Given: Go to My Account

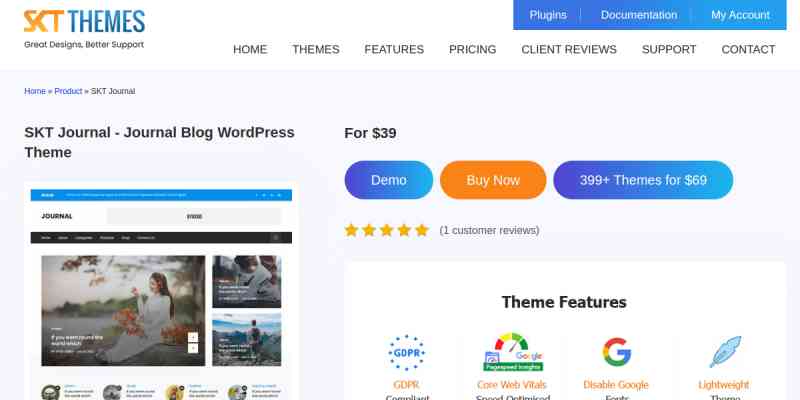Looking at the screenshot, I should (740, 15).
